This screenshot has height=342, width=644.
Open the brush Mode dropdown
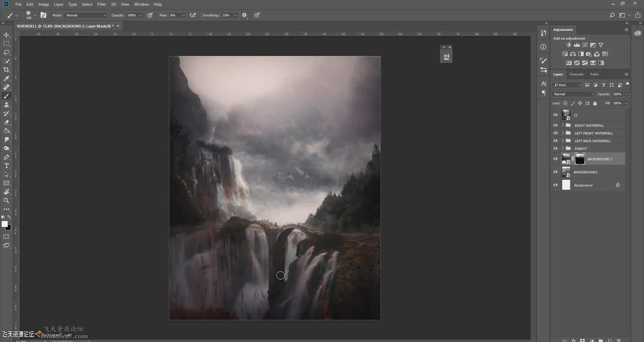86,15
